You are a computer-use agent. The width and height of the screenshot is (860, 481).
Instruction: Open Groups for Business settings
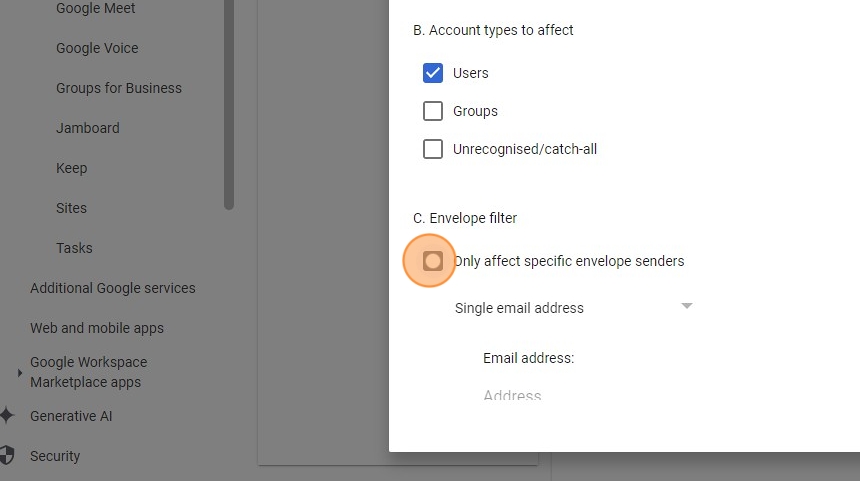[x=118, y=88]
